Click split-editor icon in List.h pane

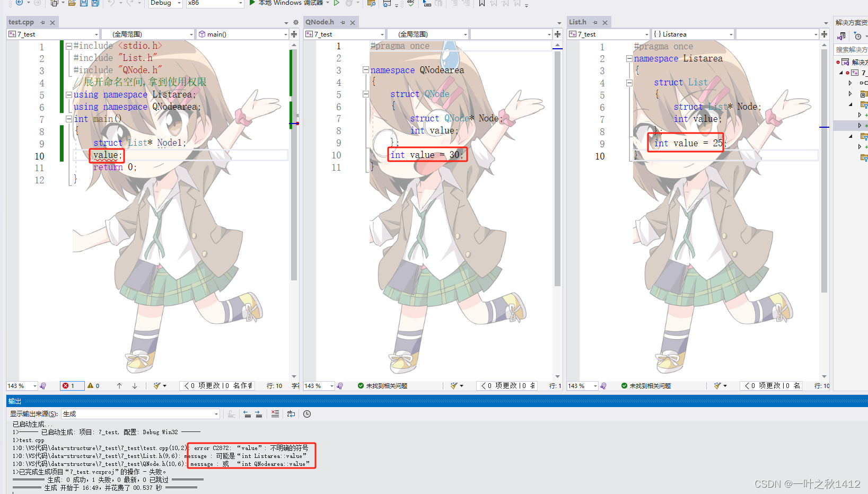click(x=824, y=34)
